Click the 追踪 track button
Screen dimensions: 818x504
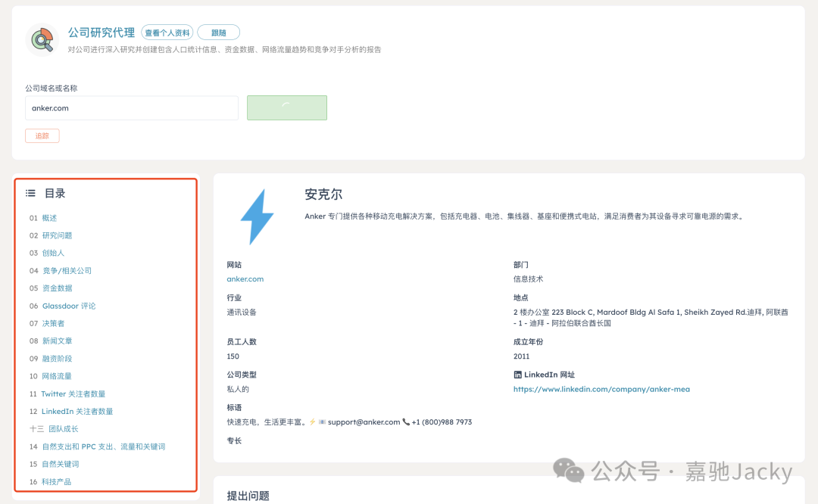(x=42, y=135)
